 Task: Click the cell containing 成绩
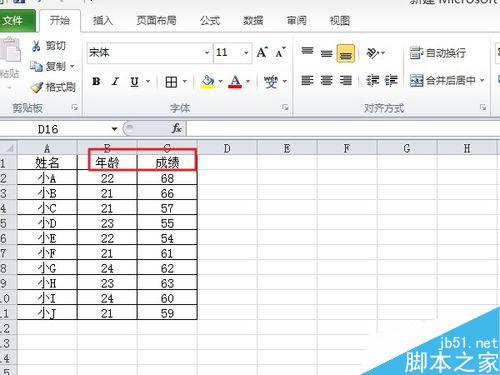tap(167, 163)
